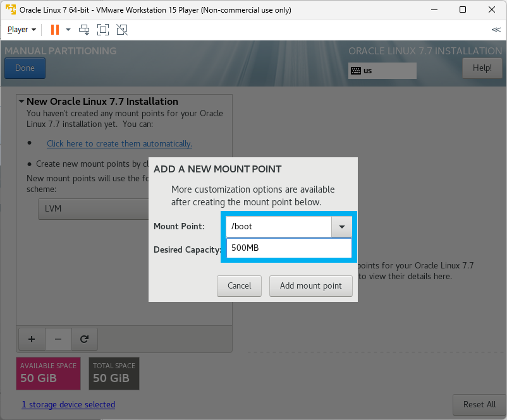Cancel the new mount point dialog
Image resolution: width=507 pixels, height=420 pixels.
(239, 286)
